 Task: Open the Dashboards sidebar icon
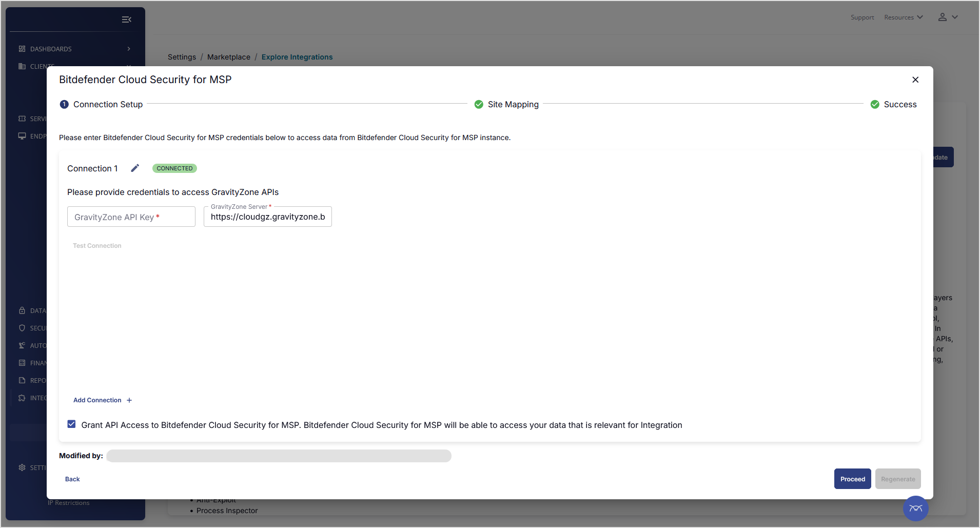pyautogui.click(x=22, y=49)
